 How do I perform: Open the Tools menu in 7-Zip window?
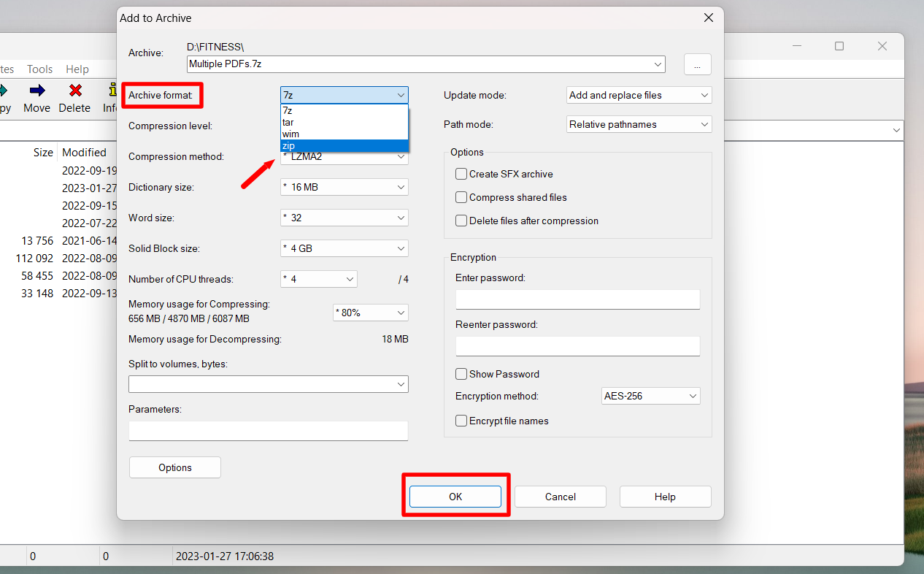click(39, 69)
